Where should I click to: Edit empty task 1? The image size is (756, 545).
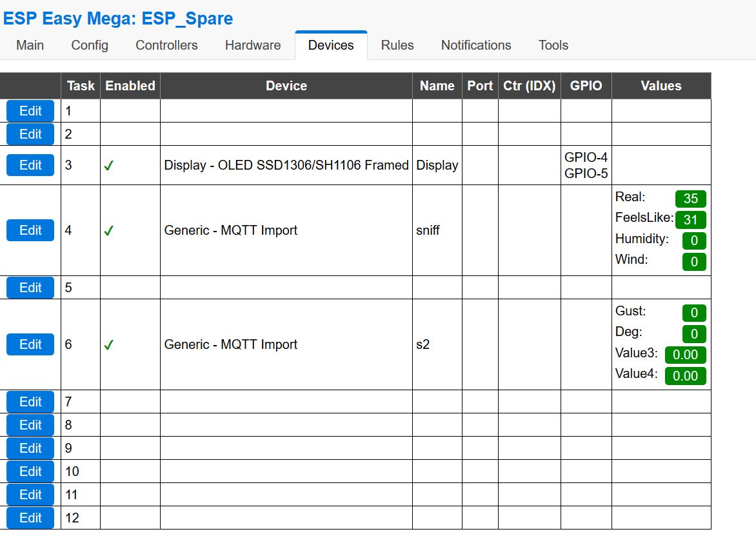[29, 110]
